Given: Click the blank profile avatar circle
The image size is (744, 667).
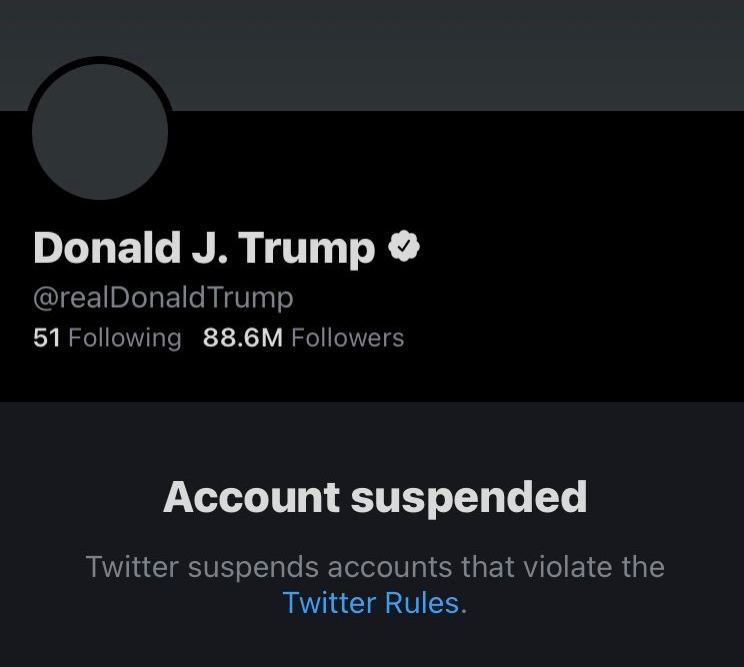Looking at the screenshot, I should (100, 132).
